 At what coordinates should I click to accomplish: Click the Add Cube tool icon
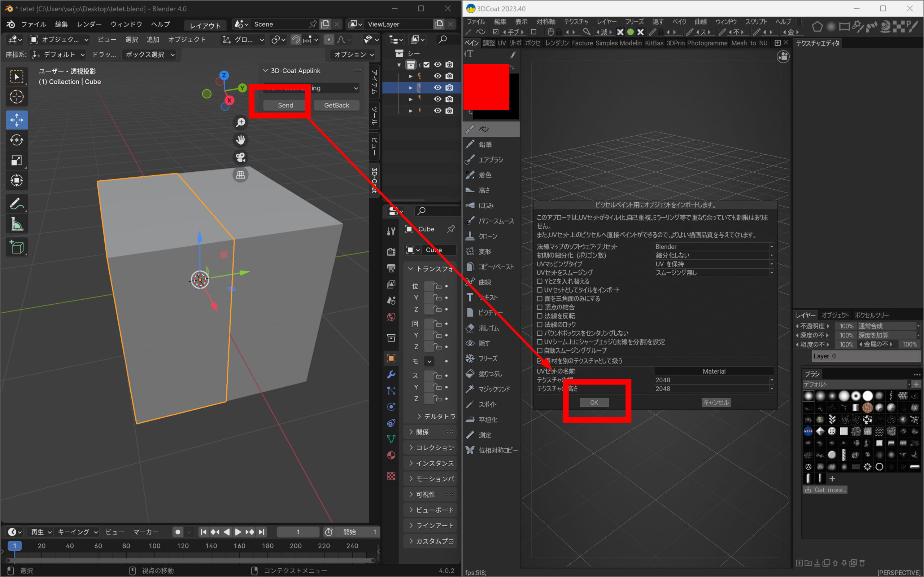16,247
